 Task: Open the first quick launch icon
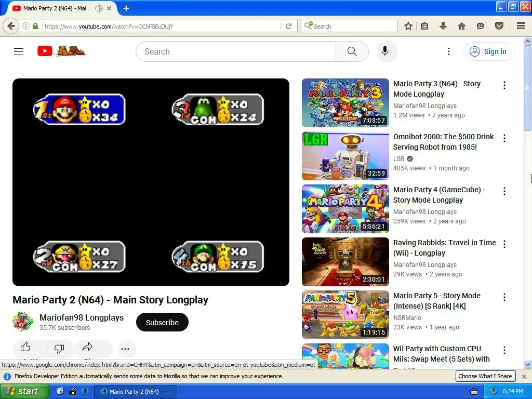tap(60, 391)
